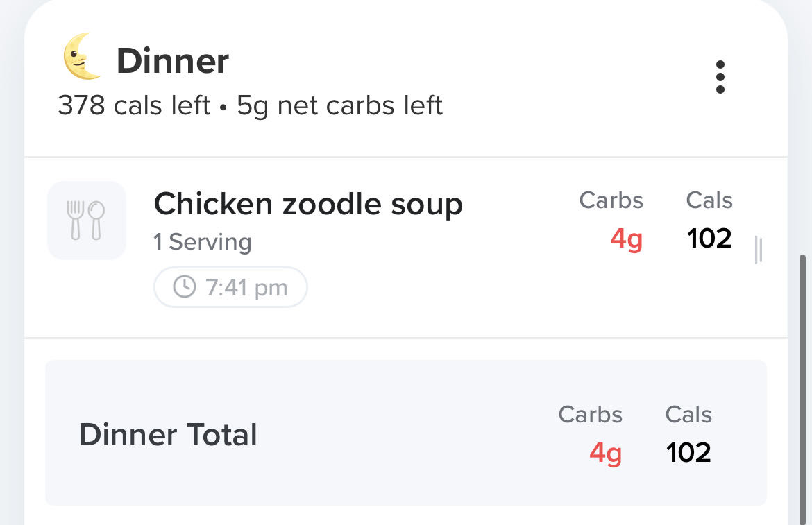Viewport: 812px width, 525px height.
Task: Click the 7:41 pm time button
Action: click(x=230, y=286)
